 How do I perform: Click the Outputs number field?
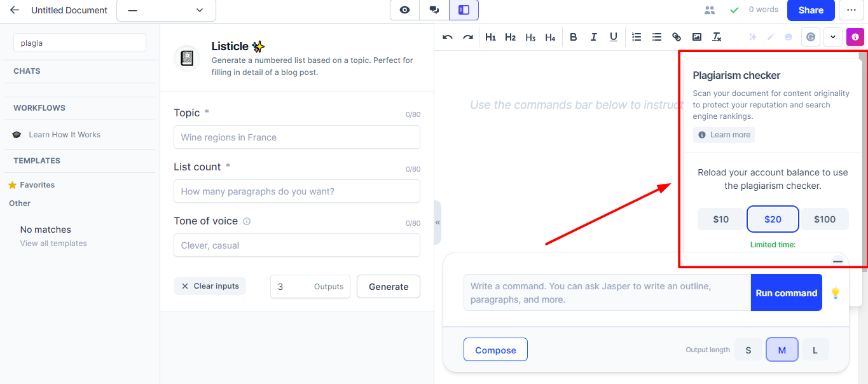[310, 287]
